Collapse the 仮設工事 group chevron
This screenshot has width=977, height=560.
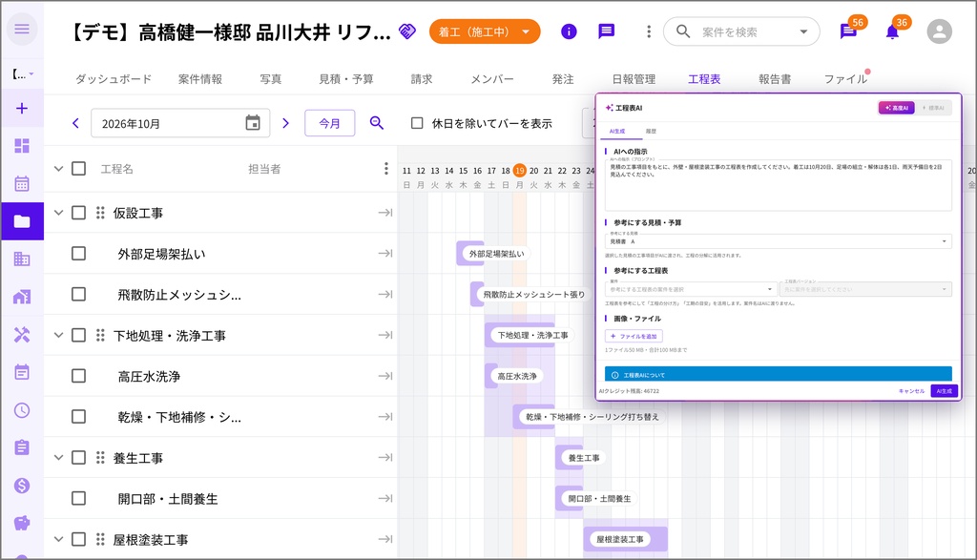58,213
